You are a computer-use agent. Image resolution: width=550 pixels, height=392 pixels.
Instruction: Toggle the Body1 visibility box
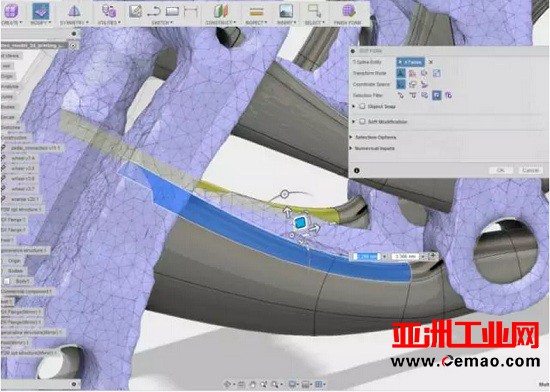point(7,281)
